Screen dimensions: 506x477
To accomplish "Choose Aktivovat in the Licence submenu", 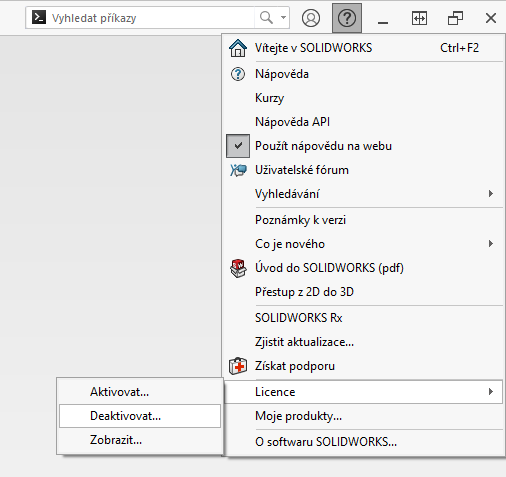I will point(140,392).
